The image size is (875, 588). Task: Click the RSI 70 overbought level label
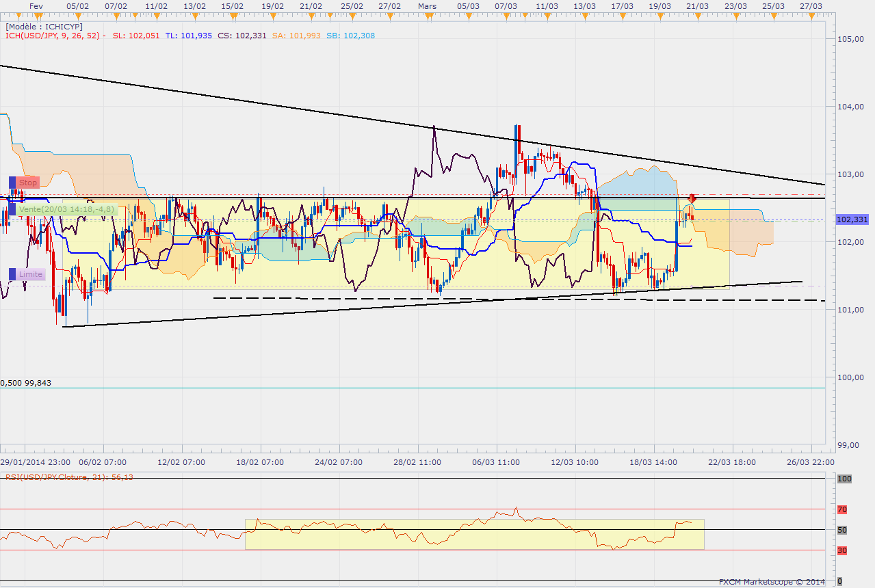point(842,509)
